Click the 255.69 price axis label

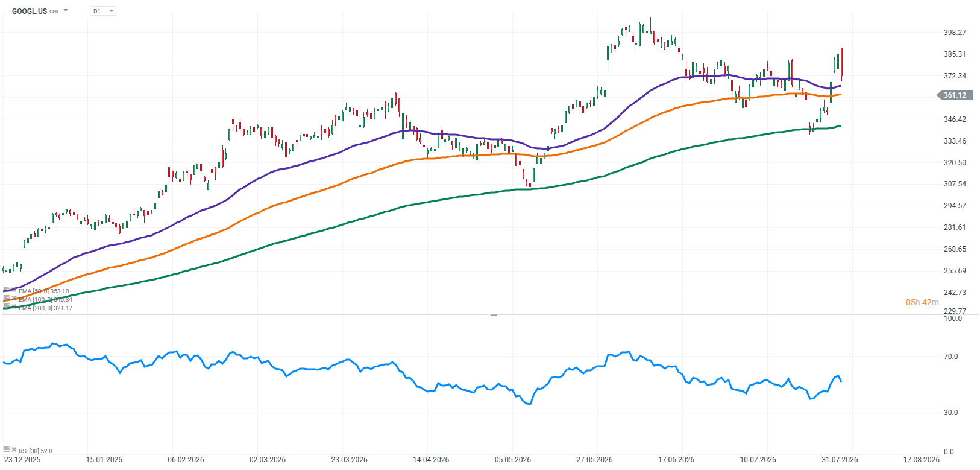955,271
